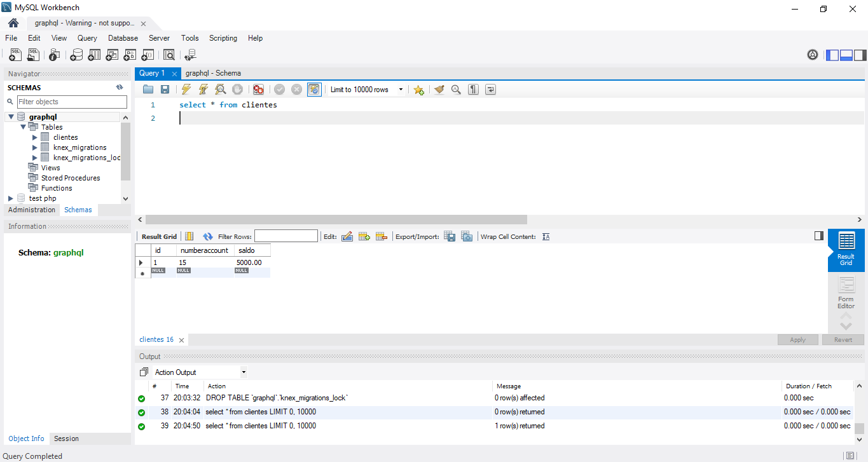Stop query execution hand icon
The image size is (868, 462).
click(237, 90)
